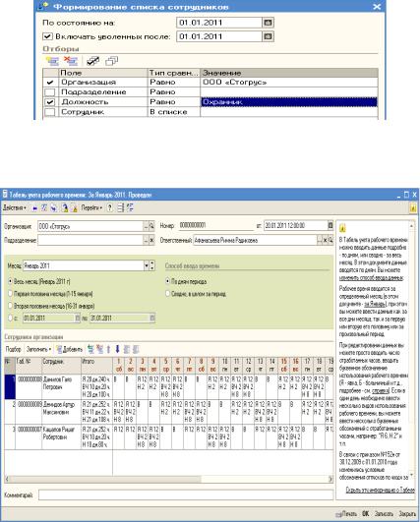
Task: Click the 'По состоянию на' date field
Action: (x=219, y=23)
